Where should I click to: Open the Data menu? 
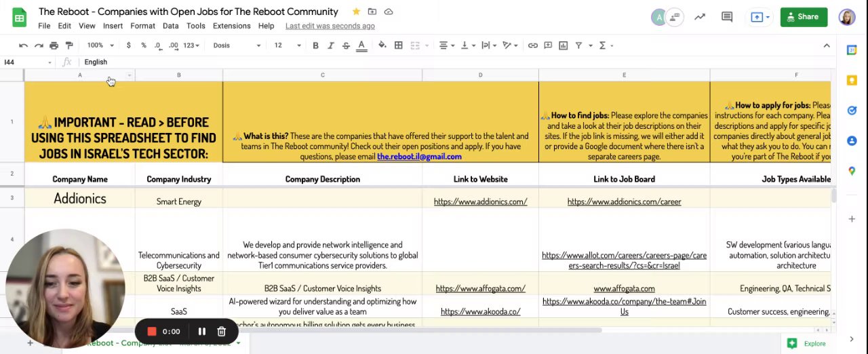(x=171, y=26)
